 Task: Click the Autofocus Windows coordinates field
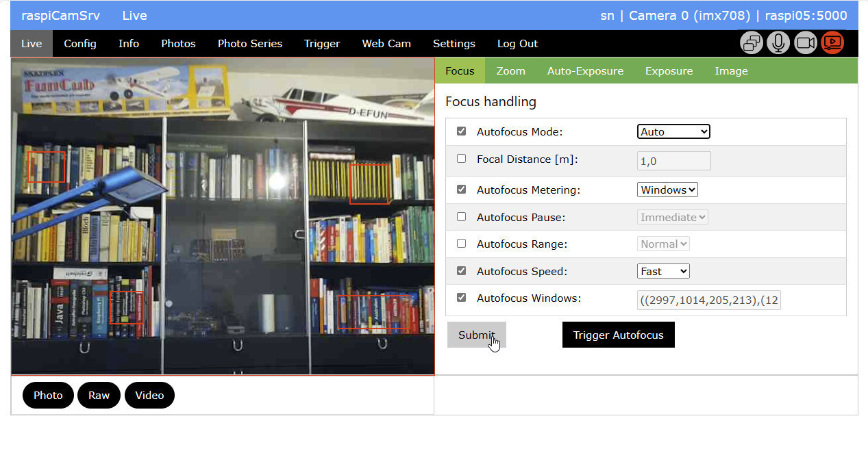coord(708,299)
